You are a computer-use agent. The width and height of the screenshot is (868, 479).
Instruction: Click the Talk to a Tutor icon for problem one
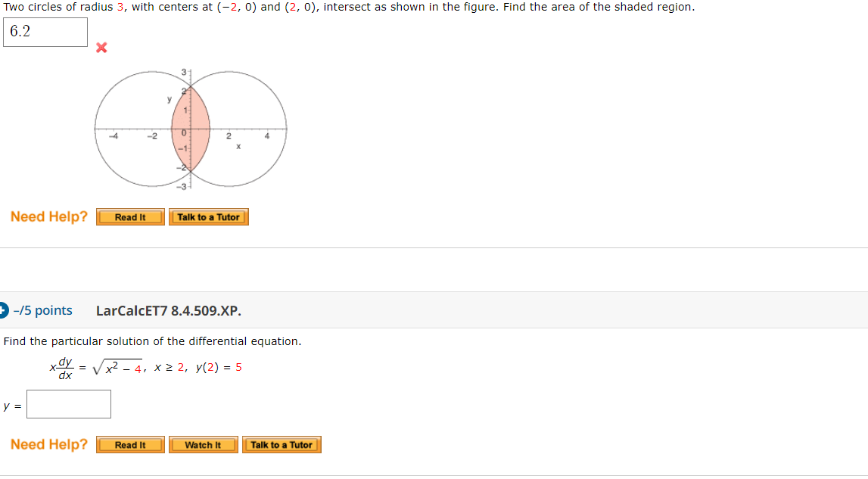[x=209, y=216]
